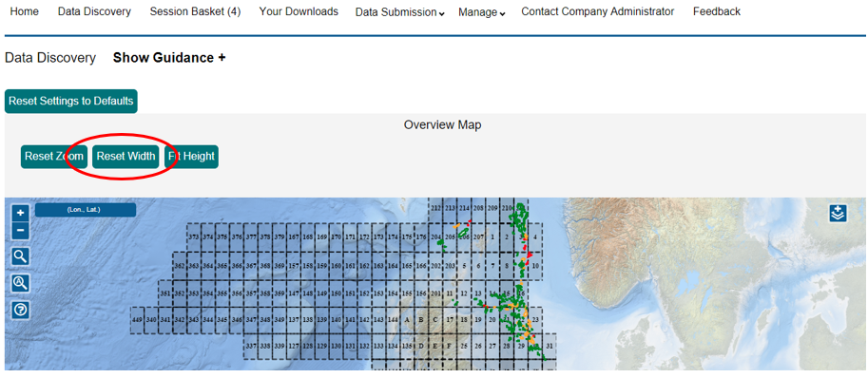The width and height of the screenshot is (868, 378).
Task: Select quadrant A on the map
Action: [x=407, y=320]
